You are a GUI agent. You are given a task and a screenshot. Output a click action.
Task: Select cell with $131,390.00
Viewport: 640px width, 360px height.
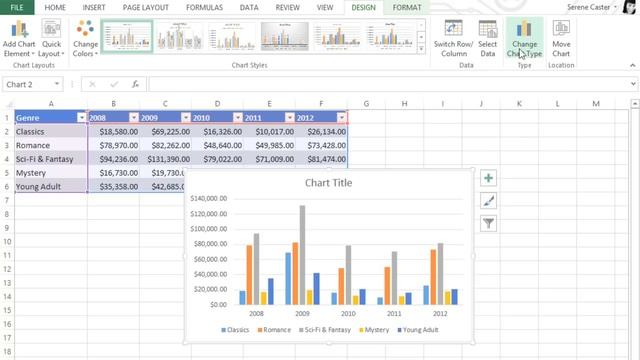pyautogui.click(x=165, y=159)
